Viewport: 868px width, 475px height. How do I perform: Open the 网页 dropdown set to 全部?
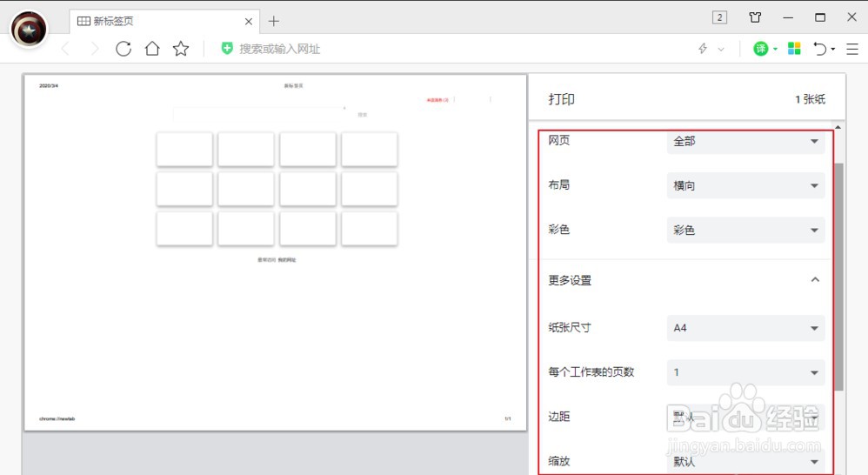point(745,142)
